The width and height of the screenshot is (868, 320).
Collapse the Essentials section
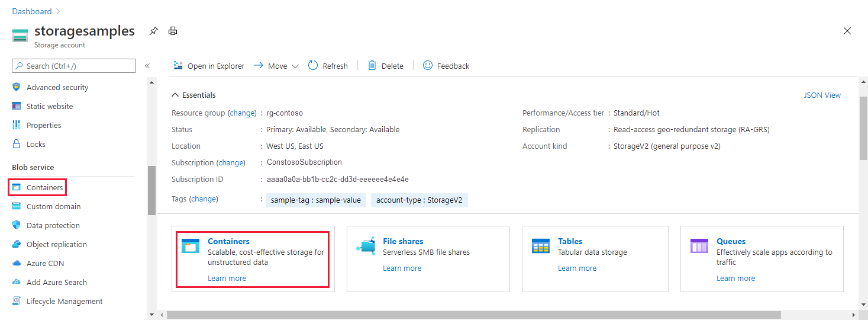click(175, 95)
